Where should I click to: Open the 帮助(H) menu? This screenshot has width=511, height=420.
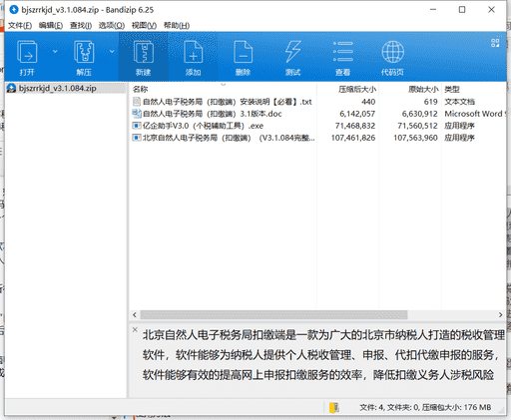pyautogui.click(x=177, y=25)
